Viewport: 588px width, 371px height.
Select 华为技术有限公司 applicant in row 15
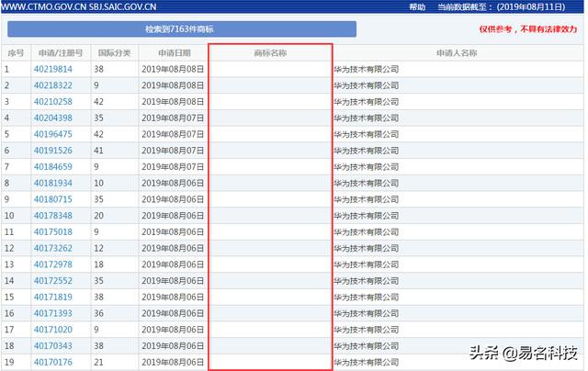[367, 298]
